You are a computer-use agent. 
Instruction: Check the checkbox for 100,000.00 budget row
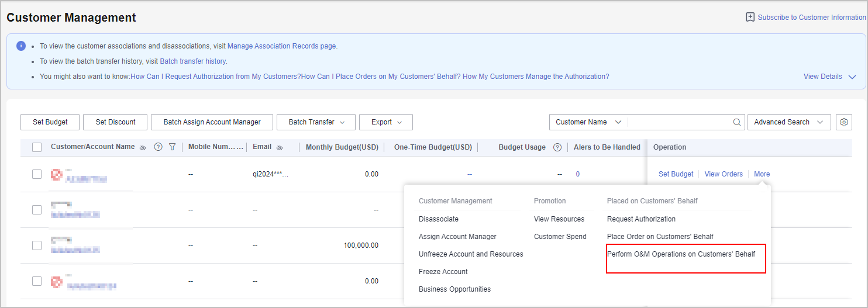pos(37,245)
